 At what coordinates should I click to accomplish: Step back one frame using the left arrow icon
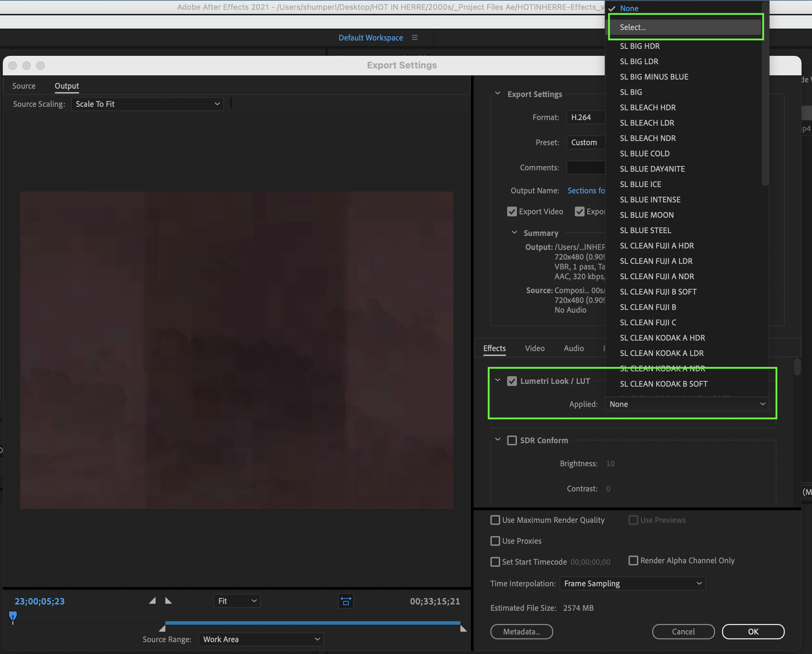152,601
